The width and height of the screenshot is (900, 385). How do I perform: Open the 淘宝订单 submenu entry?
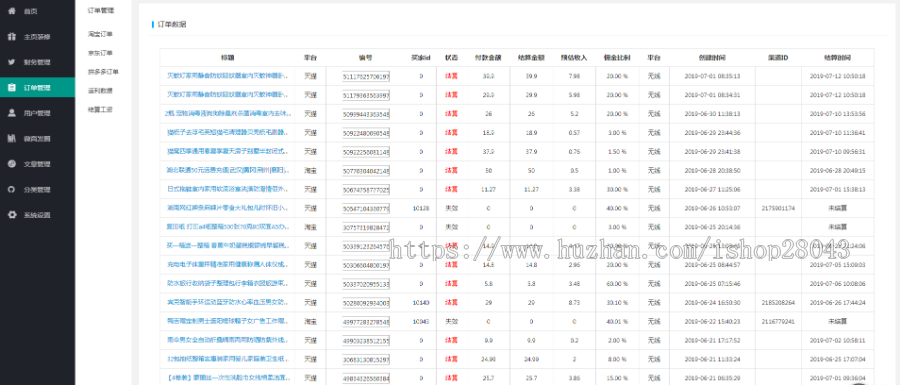click(x=100, y=34)
